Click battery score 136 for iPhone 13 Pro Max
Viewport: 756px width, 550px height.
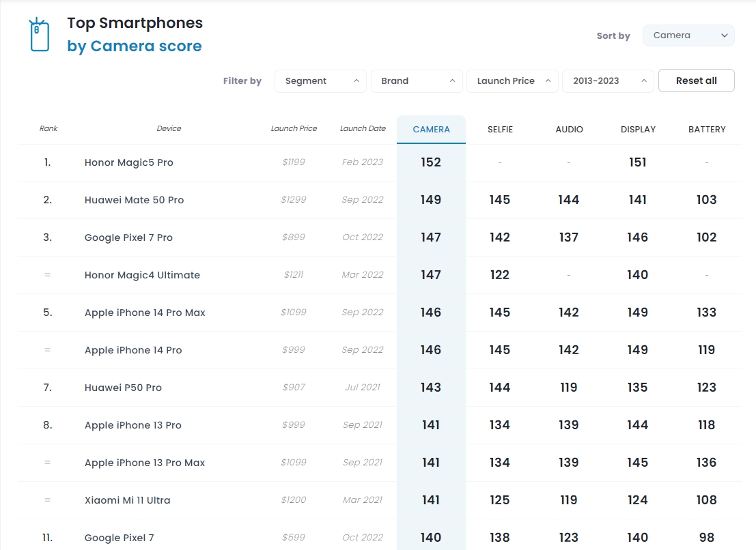706,463
